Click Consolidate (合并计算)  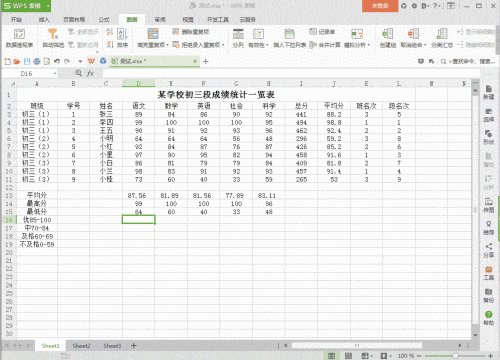click(325, 44)
